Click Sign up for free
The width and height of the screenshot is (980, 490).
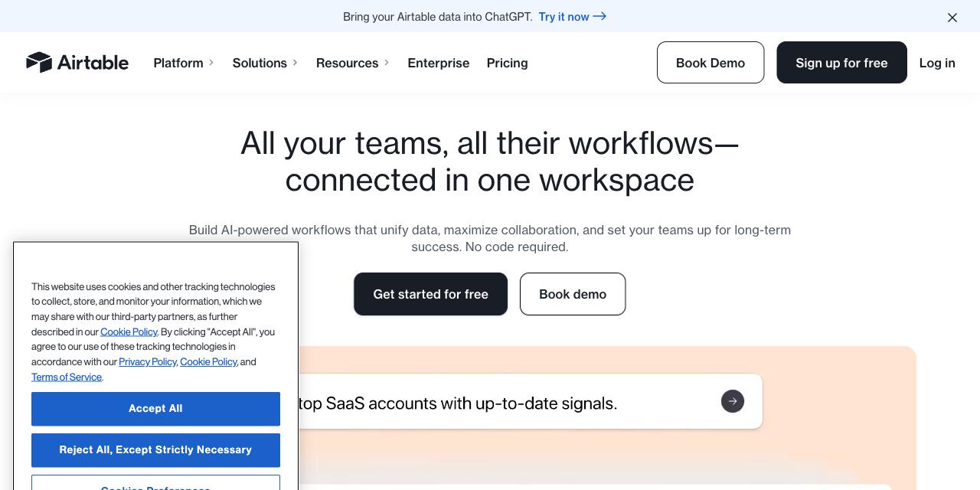coord(841,63)
